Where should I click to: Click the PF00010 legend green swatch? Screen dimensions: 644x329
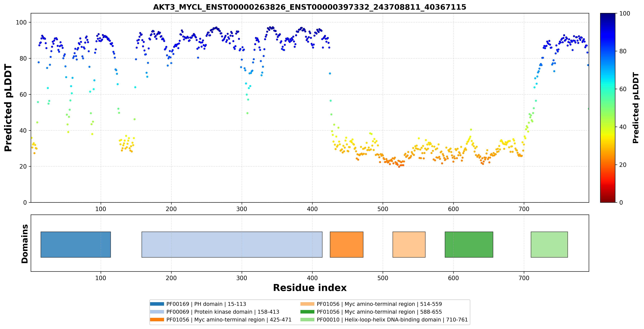[307, 319]
